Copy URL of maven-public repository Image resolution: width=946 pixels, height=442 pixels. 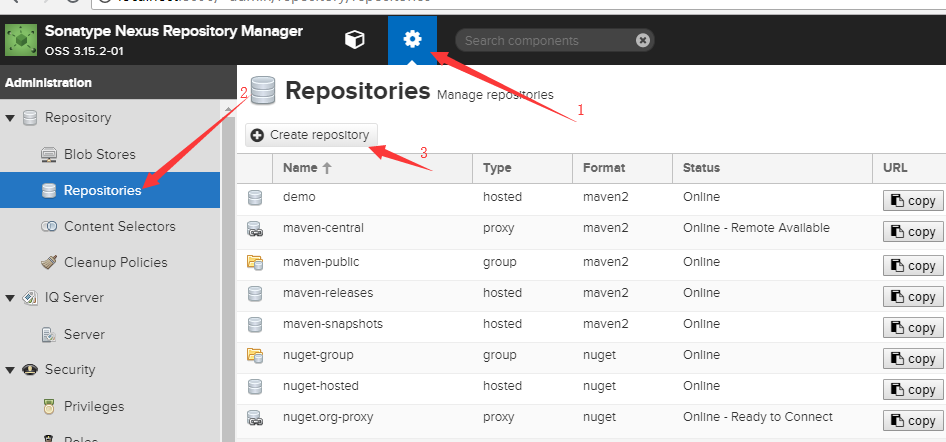[x=913, y=265]
